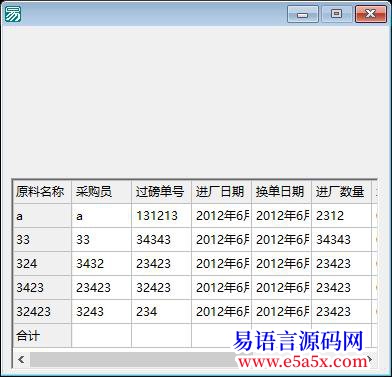Select 进厂日期 cell in row 131213
The height and width of the screenshot is (377, 392).
point(221,216)
